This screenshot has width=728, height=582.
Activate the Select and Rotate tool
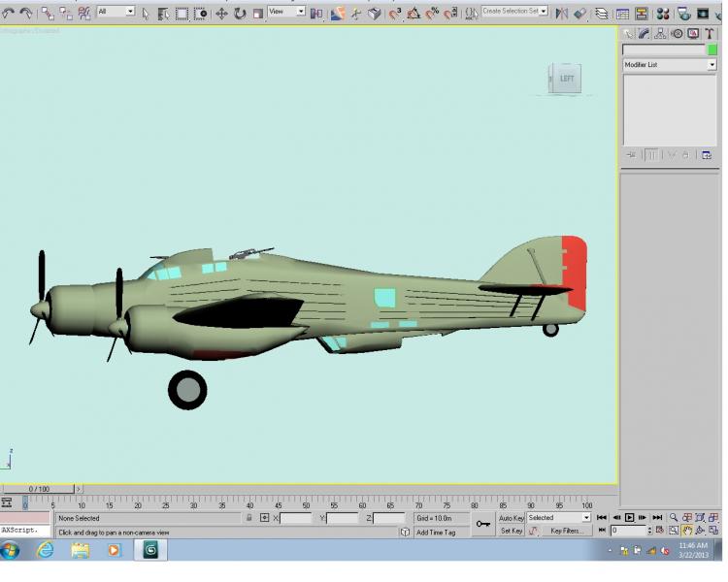pyautogui.click(x=240, y=14)
